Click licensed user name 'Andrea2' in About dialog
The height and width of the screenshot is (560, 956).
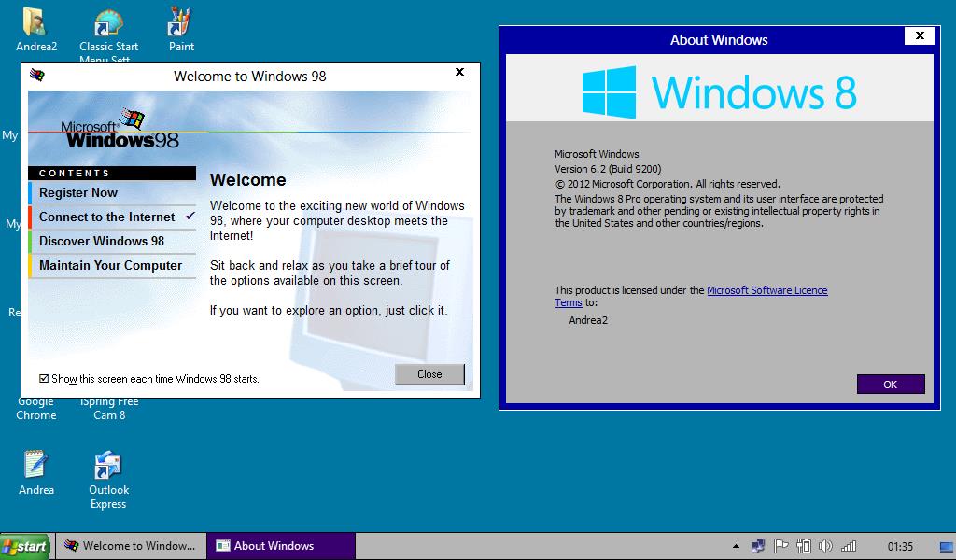tap(588, 320)
